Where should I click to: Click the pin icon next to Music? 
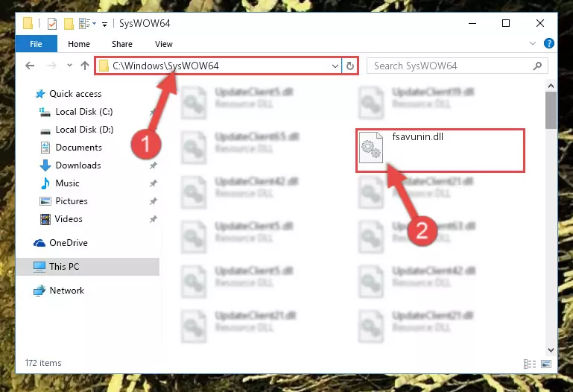point(153,183)
